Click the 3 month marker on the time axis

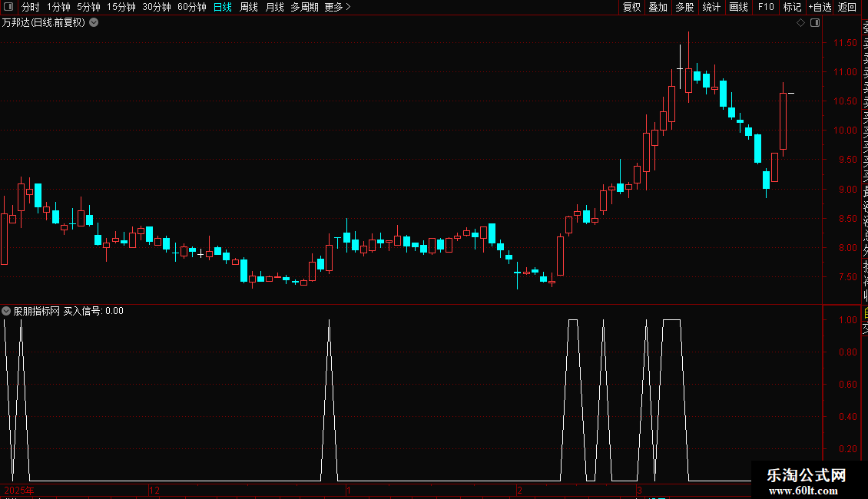coord(639,490)
